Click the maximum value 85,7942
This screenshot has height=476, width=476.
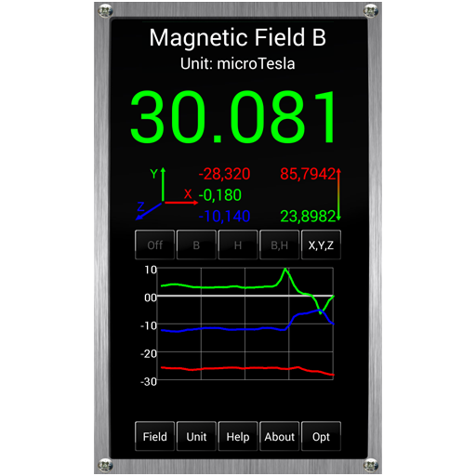[308, 174]
